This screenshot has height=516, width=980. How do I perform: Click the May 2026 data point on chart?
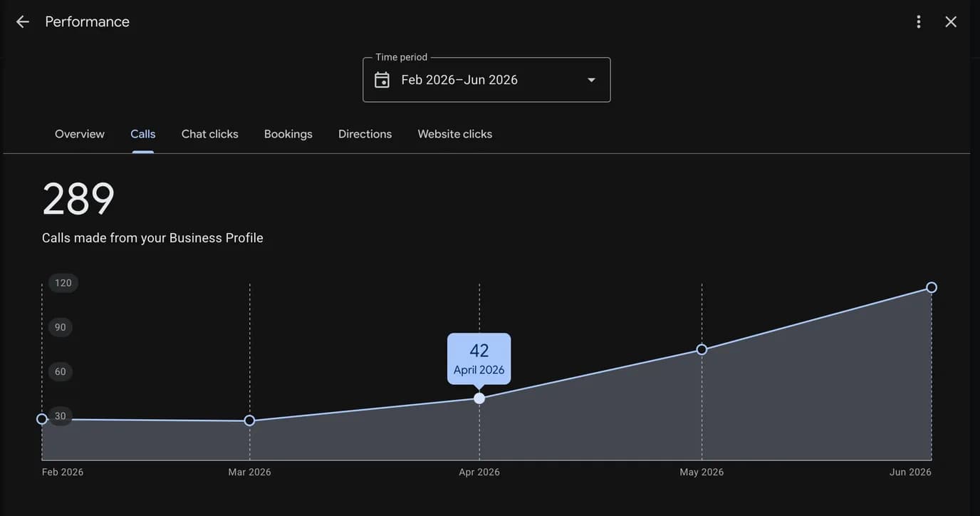(x=702, y=349)
